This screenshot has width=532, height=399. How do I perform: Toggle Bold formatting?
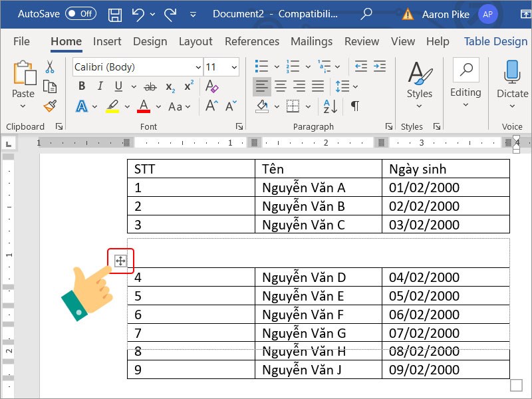pos(82,86)
